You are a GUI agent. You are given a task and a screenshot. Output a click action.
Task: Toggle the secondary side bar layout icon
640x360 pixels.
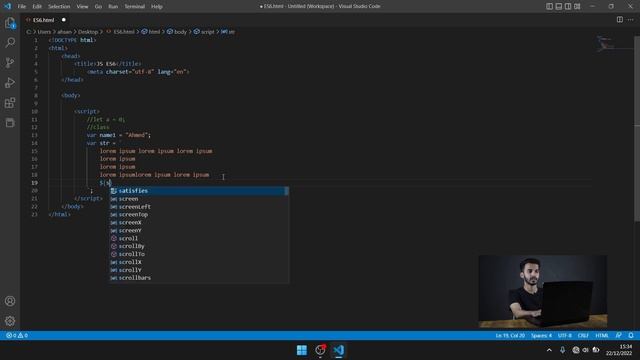(x=568, y=6)
